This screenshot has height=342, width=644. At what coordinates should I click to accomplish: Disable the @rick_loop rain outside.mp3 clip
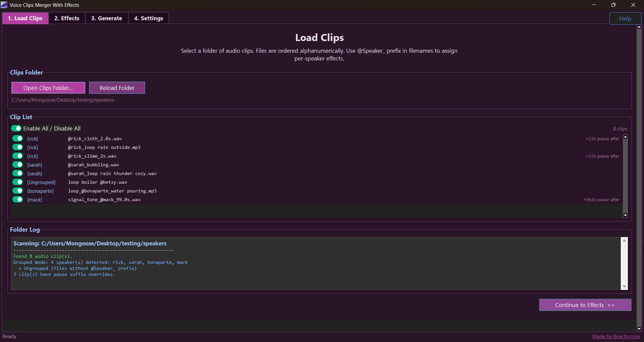tap(18, 147)
